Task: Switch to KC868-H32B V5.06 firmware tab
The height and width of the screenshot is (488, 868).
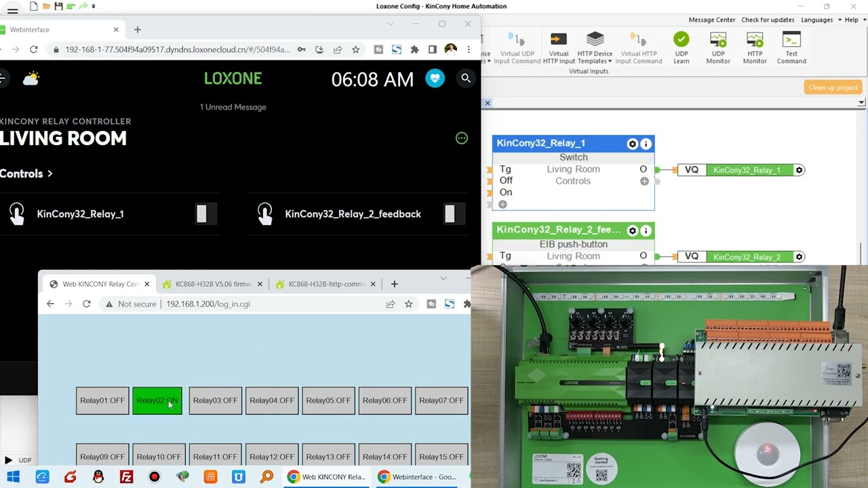Action: 213,285
